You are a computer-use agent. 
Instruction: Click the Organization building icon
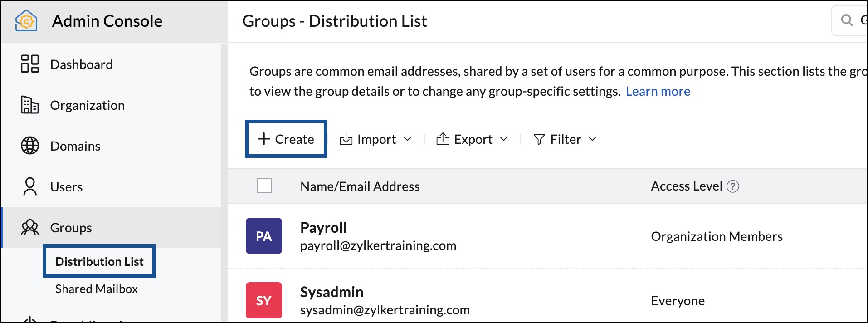(30, 105)
